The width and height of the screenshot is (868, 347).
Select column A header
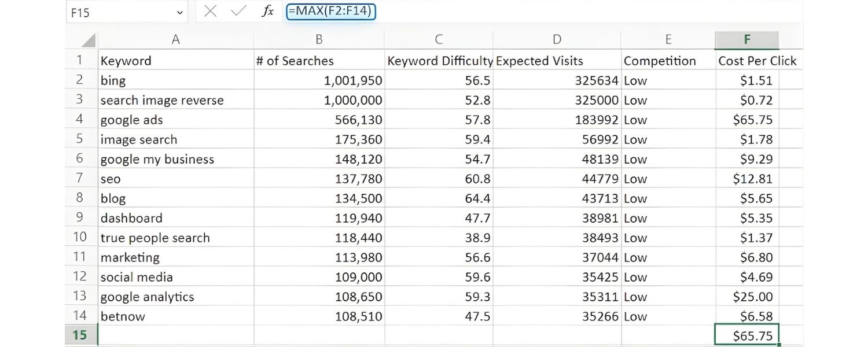[176, 39]
